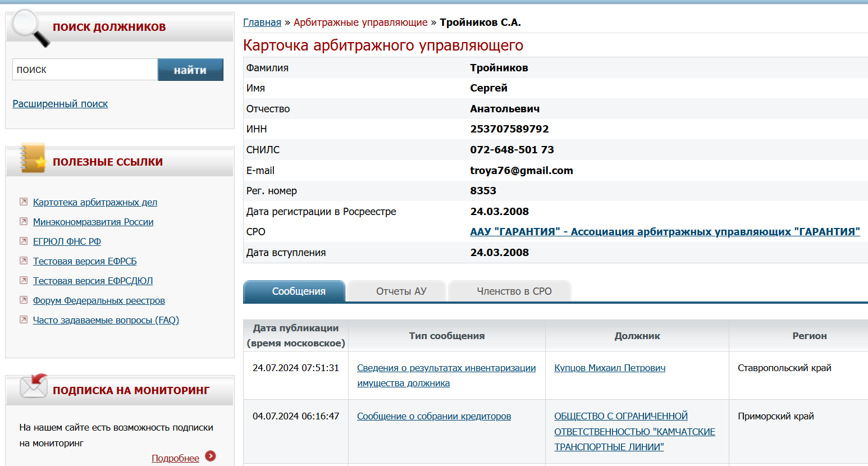Open the Расширенный поиск link

(60, 104)
